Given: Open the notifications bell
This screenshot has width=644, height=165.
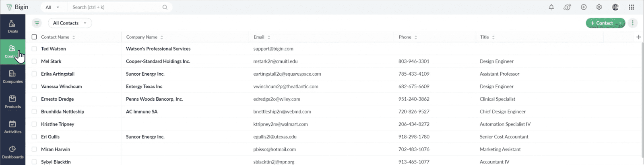Looking at the screenshot, I should (551, 7).
